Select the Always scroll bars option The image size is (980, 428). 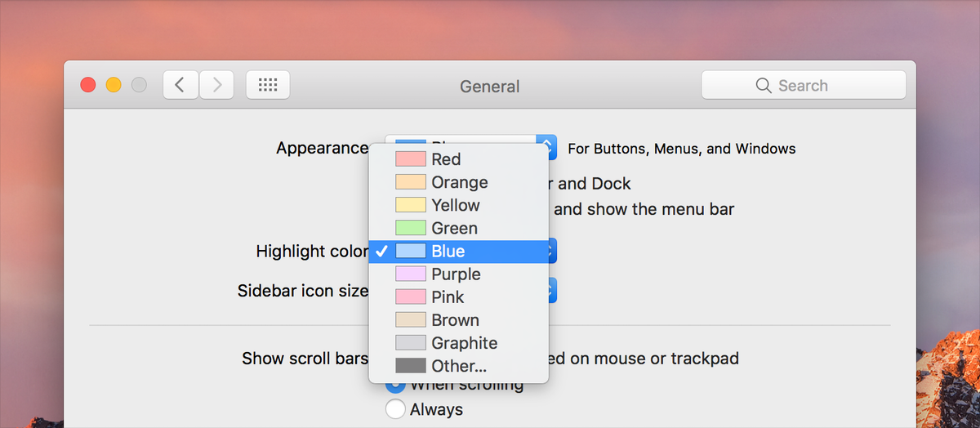click(x=395, y=409)
